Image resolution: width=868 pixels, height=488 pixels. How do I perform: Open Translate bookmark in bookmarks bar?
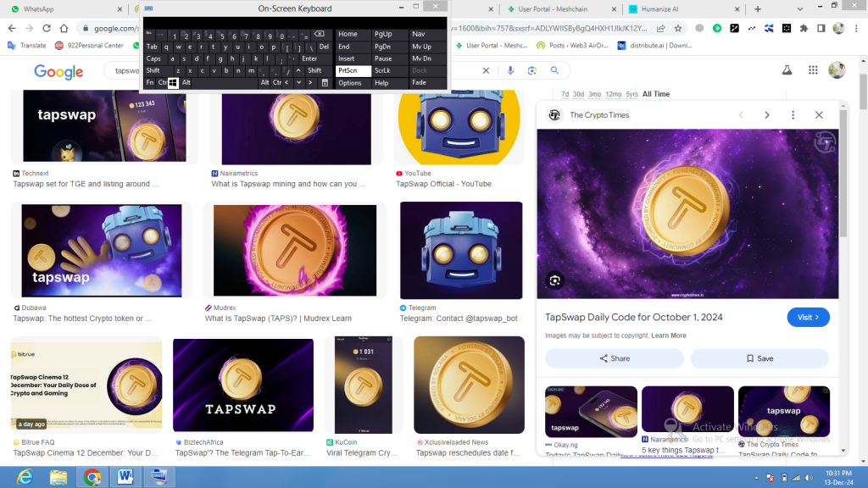(x=27, y=46)
